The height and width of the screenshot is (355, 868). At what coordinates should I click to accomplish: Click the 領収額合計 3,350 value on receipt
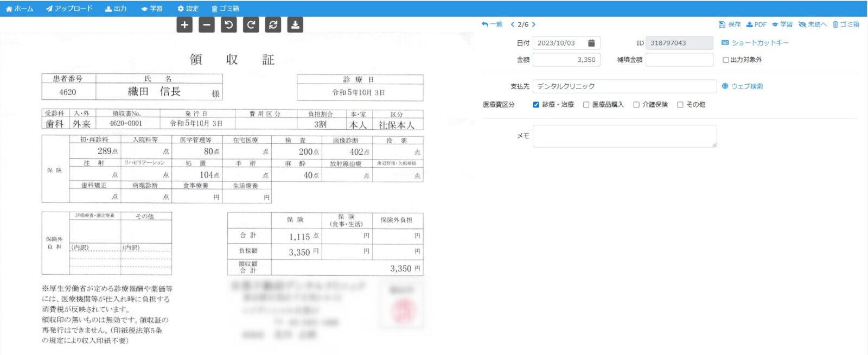[400, 269]
